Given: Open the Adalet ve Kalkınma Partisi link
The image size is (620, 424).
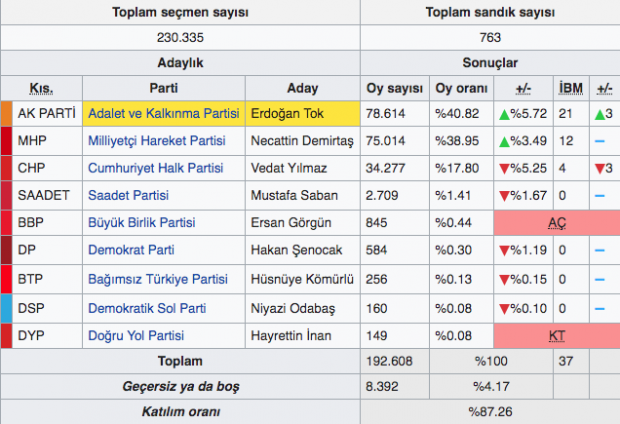Looking at the screenshot, I should 164,114.
